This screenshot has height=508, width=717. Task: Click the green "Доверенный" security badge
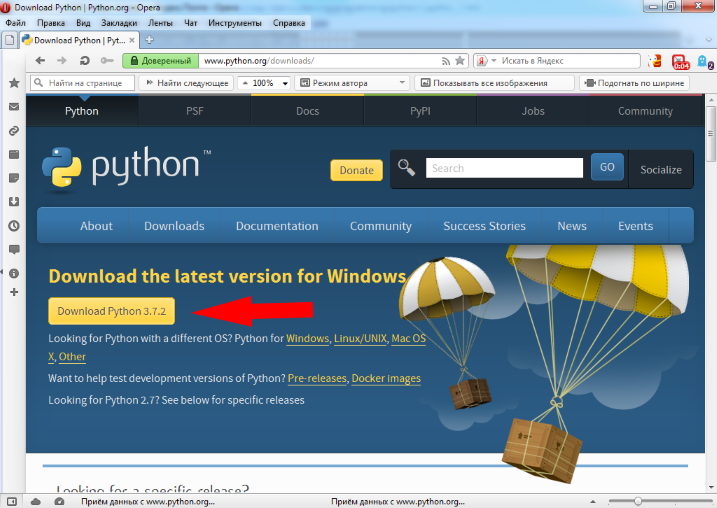click(159, 61)
